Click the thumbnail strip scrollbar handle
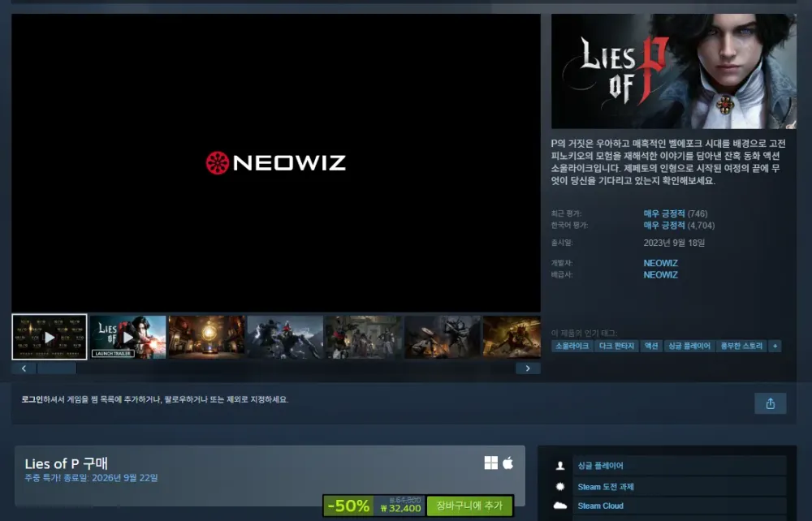 [57, 368]
